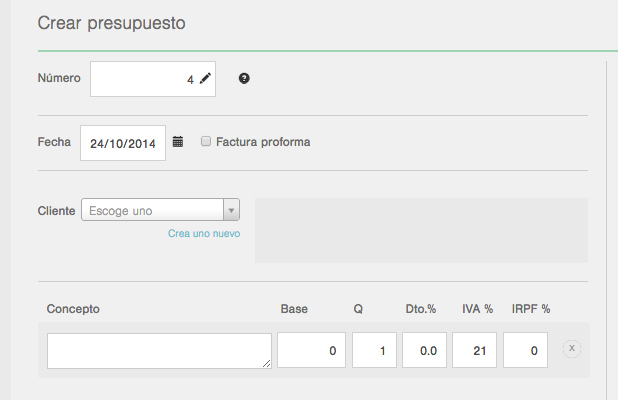618x400 pixels.
Task: Click the 'Crear presupuesto' heading
Action: (112, 23)
